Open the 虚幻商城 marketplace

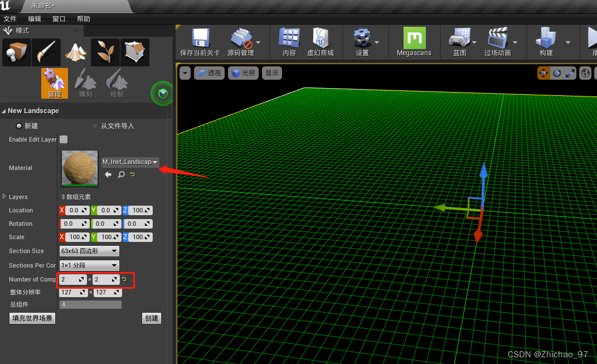(321, 42)
